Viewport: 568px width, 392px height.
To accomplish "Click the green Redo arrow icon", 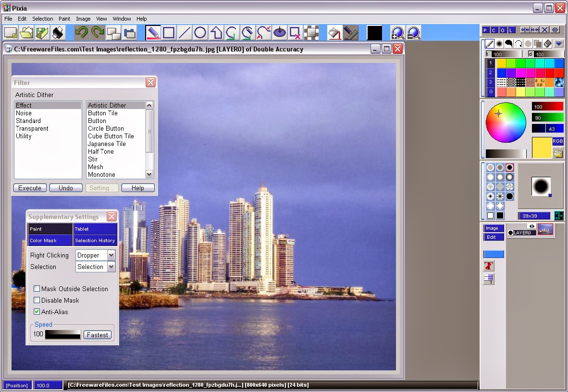I will click(98, 33).
